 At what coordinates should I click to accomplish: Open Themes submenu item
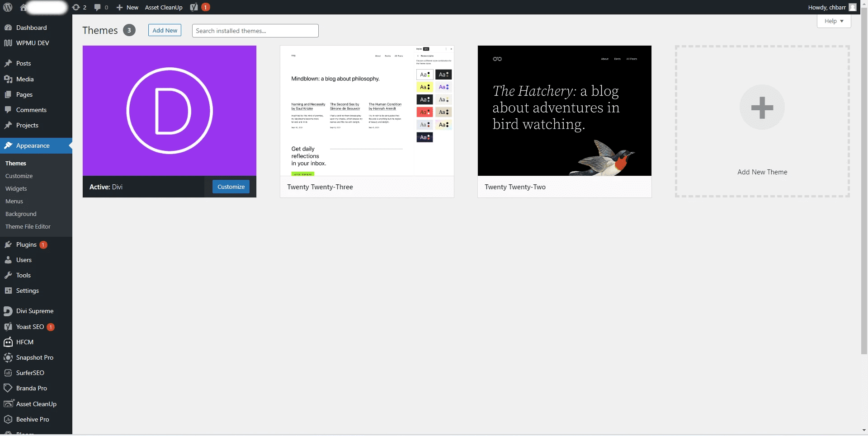point(16,163)
